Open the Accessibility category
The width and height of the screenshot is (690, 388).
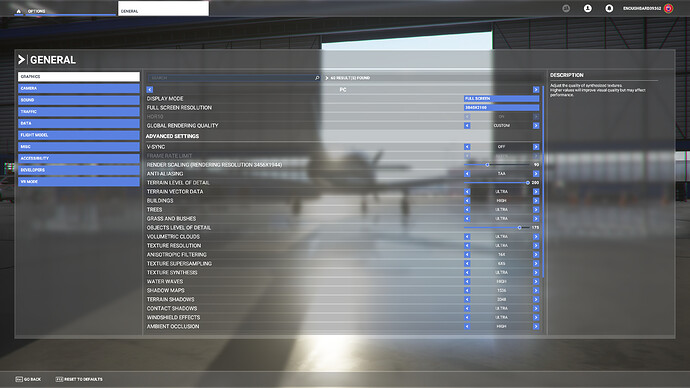(79, 158)
